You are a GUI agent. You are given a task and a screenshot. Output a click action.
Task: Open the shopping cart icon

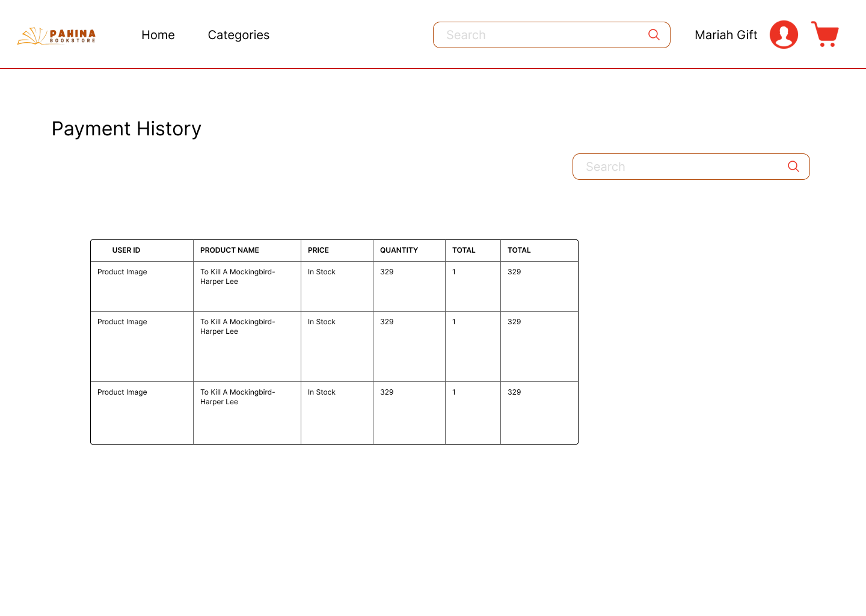[x=825, y=34]
